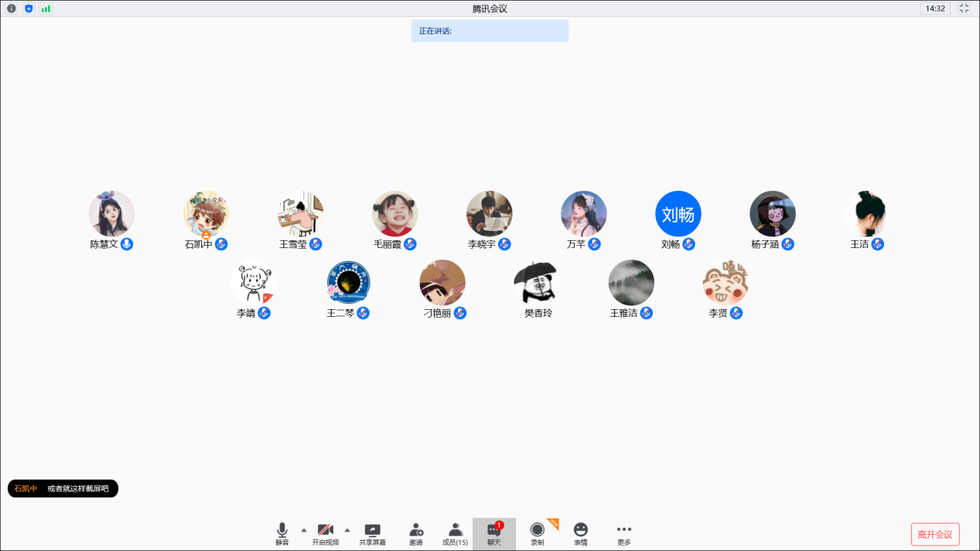Screen dimensions: 980x551
Task: Expand video options arrow beside 开启视频
Action: (x=347, y=530)
